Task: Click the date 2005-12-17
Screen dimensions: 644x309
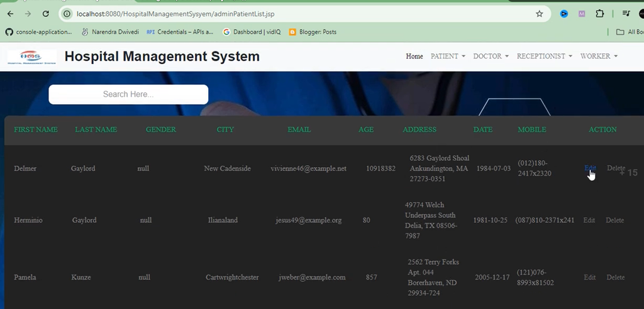Action: coord(492,277)
